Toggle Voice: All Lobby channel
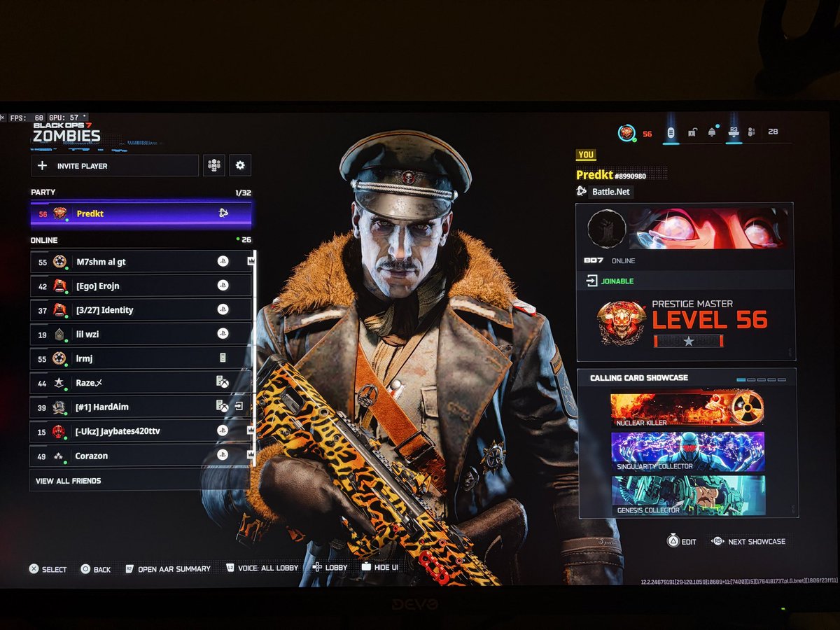The image size is (840, 630). tap(262, 568)
